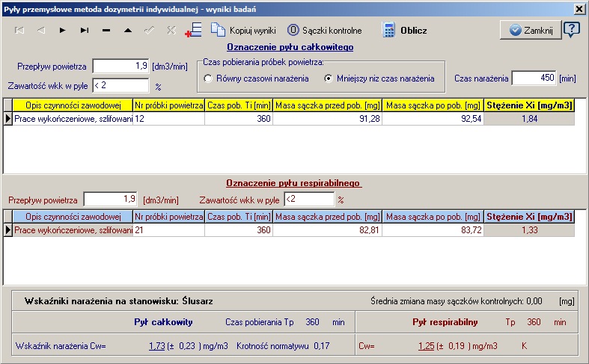Select row indicator of respirable dust table

pos(8,230)
